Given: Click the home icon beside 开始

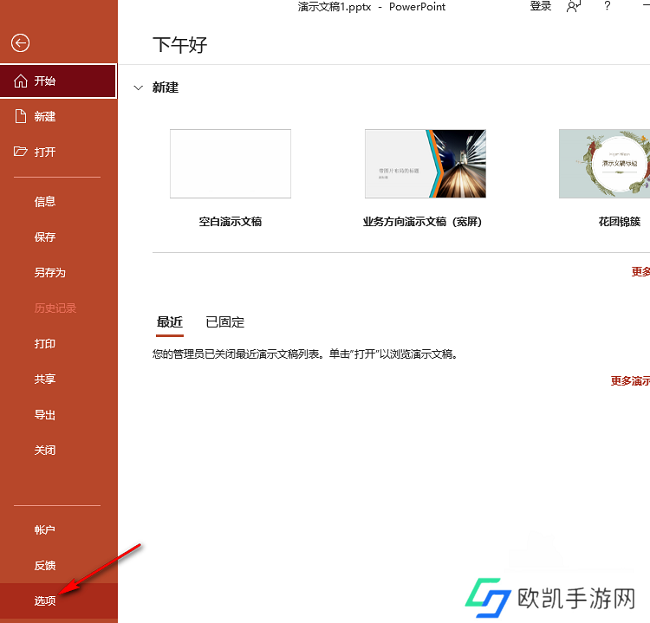Looking at the screenshot, I should click(20, 81).
